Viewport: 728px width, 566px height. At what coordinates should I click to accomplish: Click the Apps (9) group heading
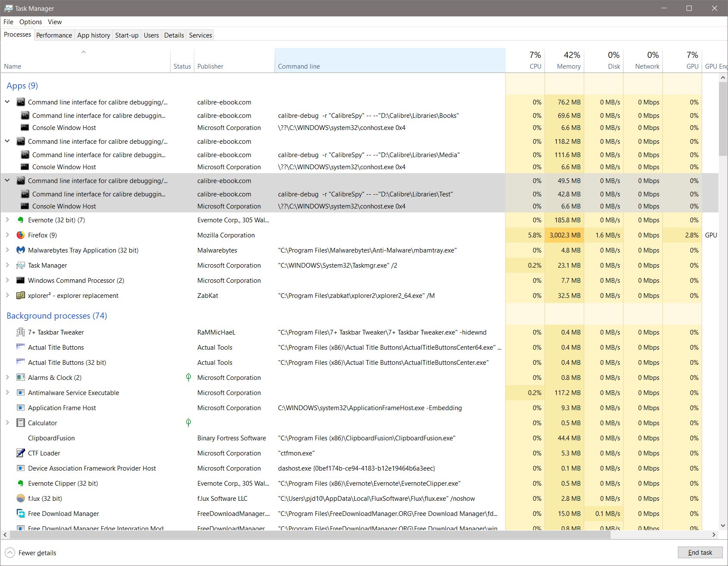tap(22, 86)
